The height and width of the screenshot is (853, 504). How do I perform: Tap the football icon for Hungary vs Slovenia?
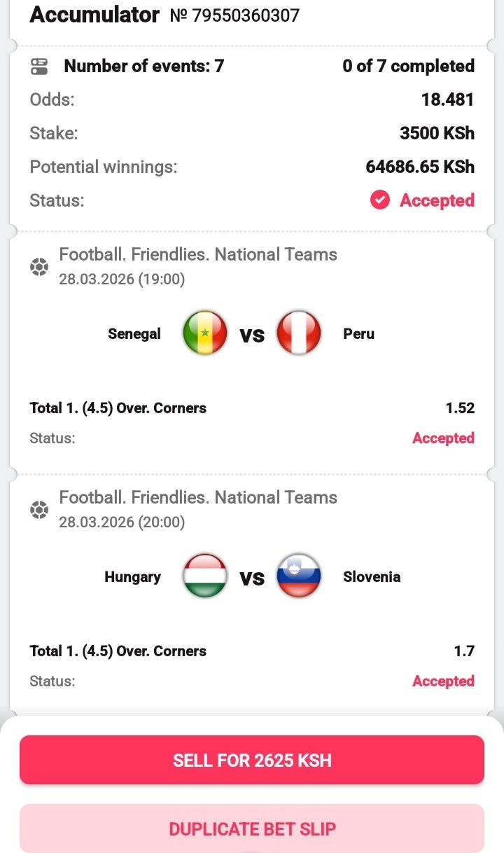[x=39, y=510]
